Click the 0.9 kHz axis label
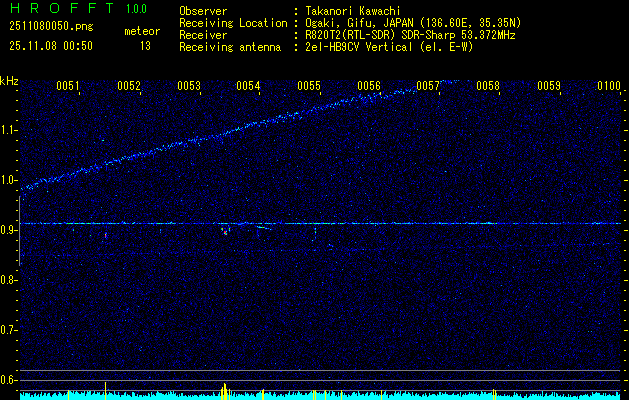 pyautogui.click(x=8, y=230)
